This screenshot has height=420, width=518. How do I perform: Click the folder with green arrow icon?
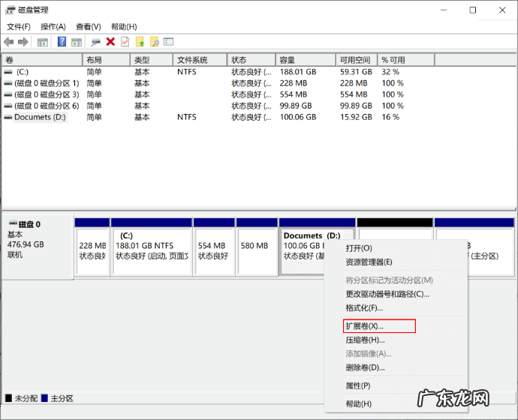click(140, 42)
